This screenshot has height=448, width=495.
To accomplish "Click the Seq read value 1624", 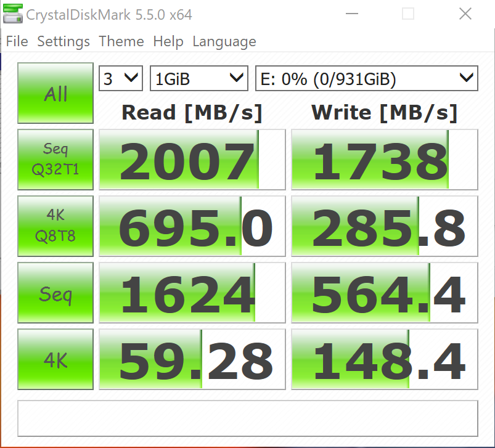I will pyautogui.click(x=192, y=293).
